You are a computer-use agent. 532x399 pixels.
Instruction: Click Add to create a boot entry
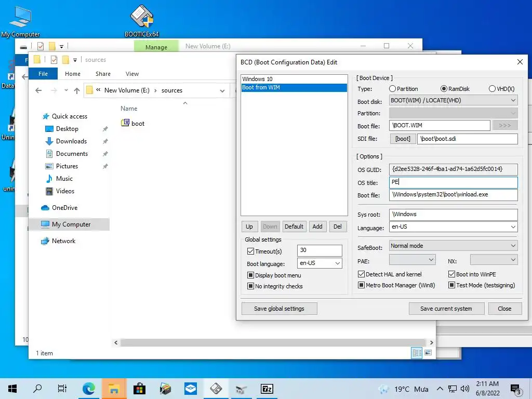point(317,227)
